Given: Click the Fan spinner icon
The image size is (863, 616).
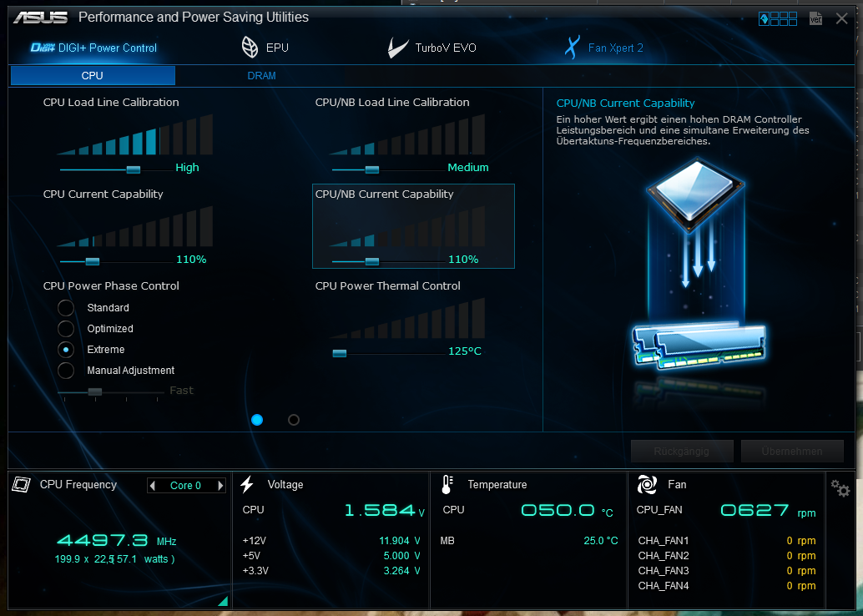Looking at the screenshot, I should point(647,484).
